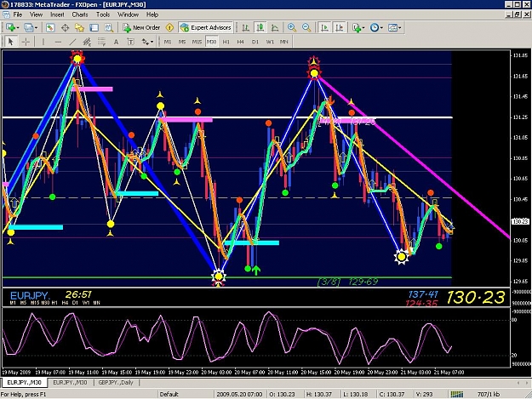Open the periodicity clock dropdown
Viewport: 532px width, 399px height.
381,28
